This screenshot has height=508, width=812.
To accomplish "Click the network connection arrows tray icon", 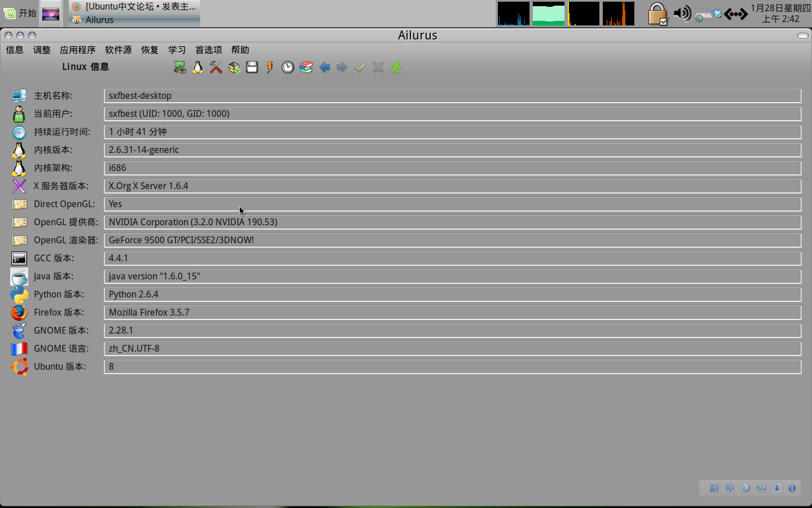I will coord(735,14).
